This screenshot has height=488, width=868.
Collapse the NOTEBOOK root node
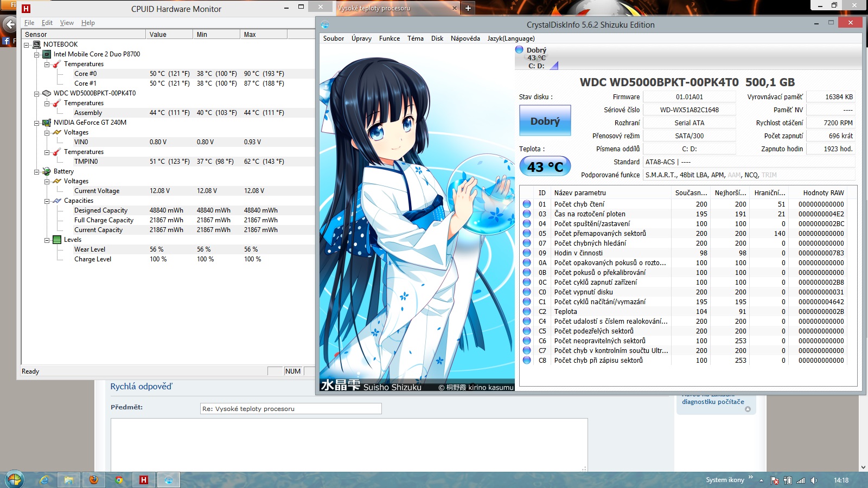26,45
